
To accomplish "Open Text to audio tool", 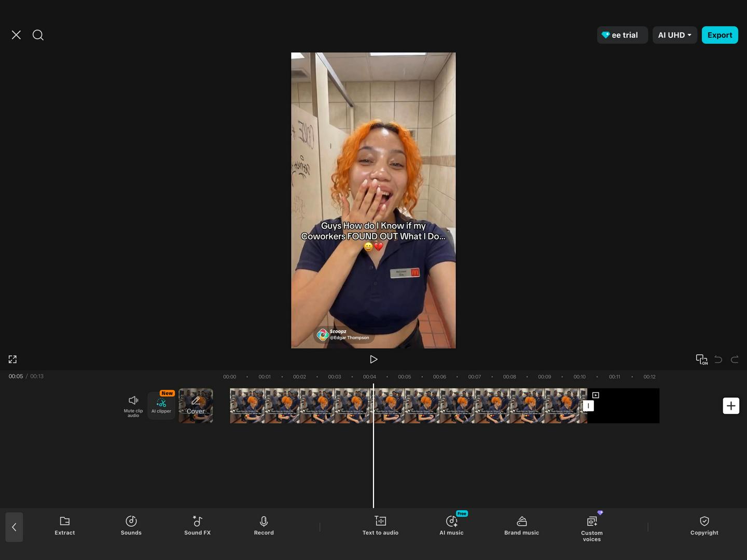I will coord(380,525).
